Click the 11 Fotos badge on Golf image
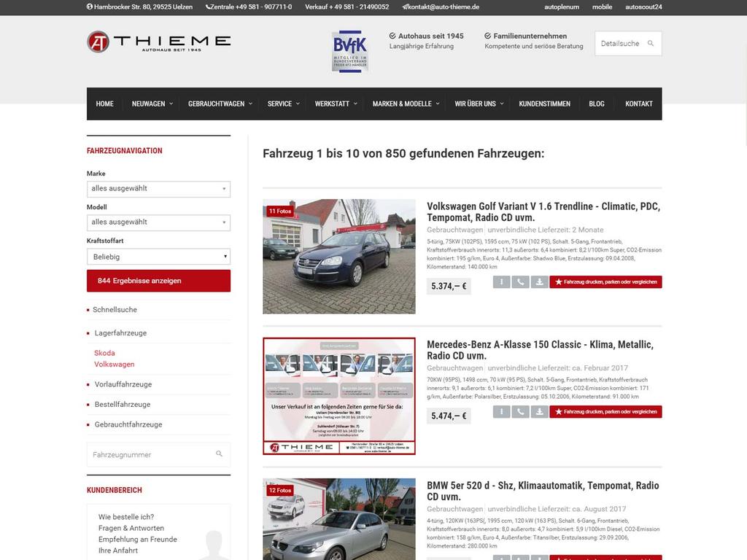This screenshot has width=747, height=560. coord(280,211)
